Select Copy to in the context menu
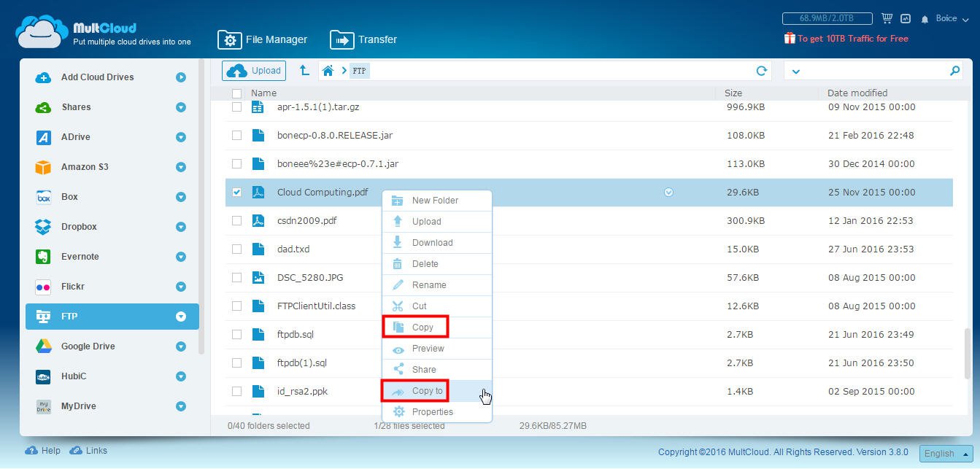 (437, 391)
